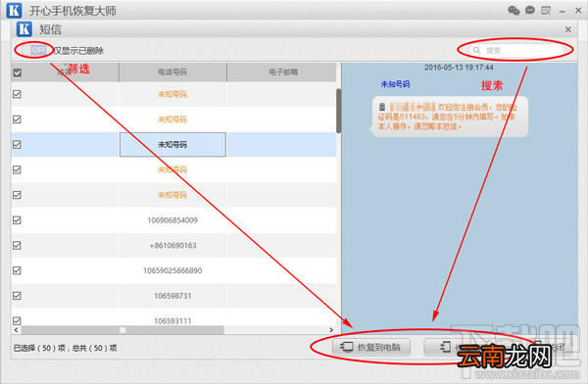Toggle the select-all checkbox in header
The width and height of the screenshot is (588, 384).
[x=18, y=72]
